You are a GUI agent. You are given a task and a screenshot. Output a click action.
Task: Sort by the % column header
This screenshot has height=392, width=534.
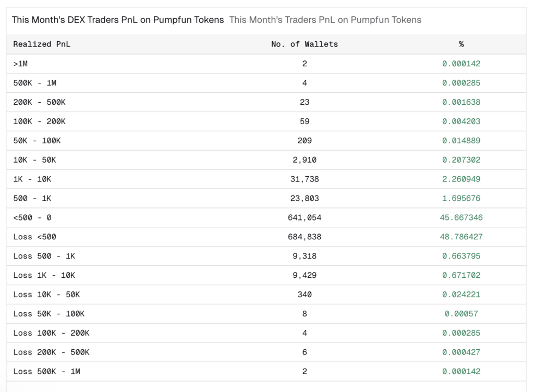coord(461,44)
